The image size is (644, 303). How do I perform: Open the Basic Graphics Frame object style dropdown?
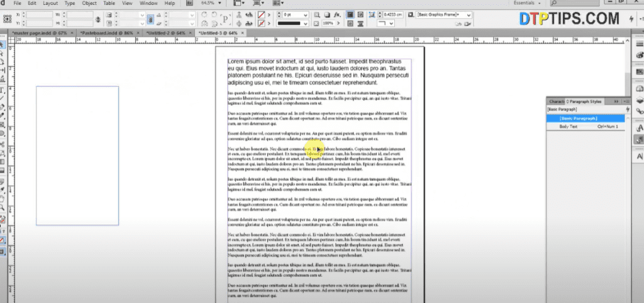point(468,14)
